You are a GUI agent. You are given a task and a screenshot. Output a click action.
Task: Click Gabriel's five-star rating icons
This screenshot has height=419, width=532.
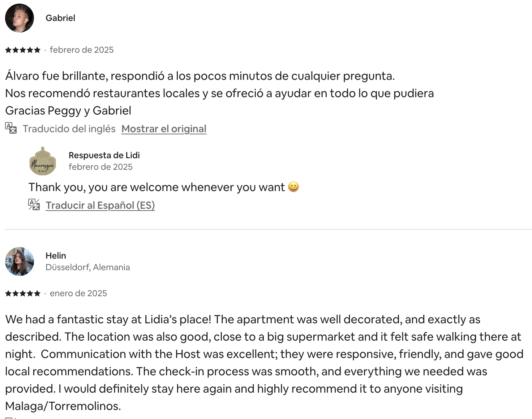pos(23,50)
